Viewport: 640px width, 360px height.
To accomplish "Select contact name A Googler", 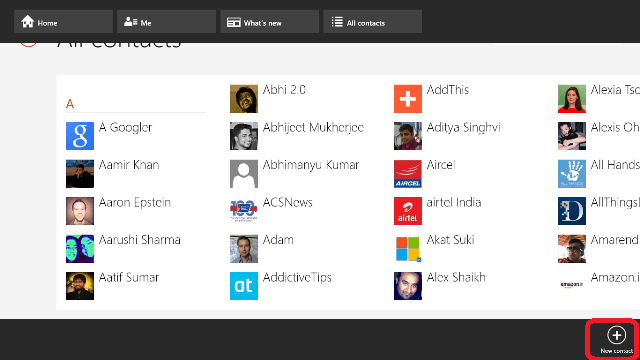I will [126, 128].
